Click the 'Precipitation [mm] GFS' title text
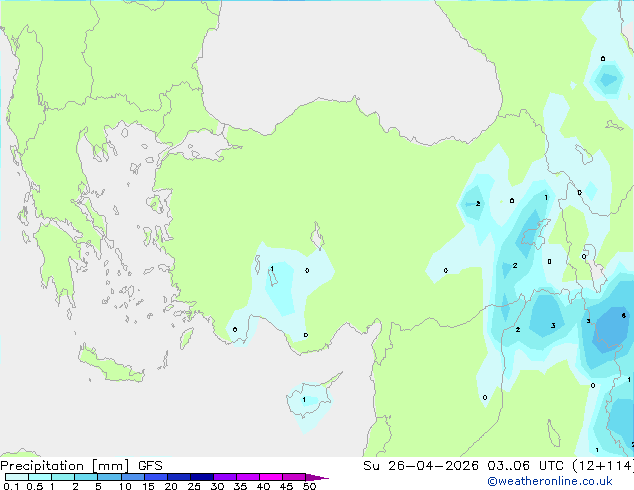The height and width of the screenshot is (490, 634). point(81,466)
